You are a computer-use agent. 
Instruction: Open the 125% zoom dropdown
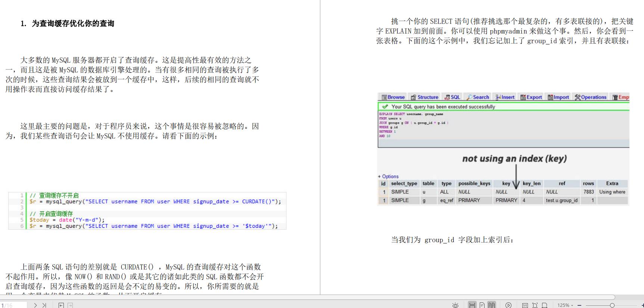point(565,305)
